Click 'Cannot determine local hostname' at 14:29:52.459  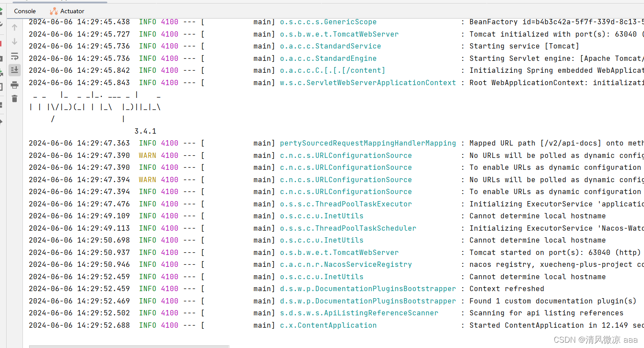pyautogui.click(x=538, y=277)
